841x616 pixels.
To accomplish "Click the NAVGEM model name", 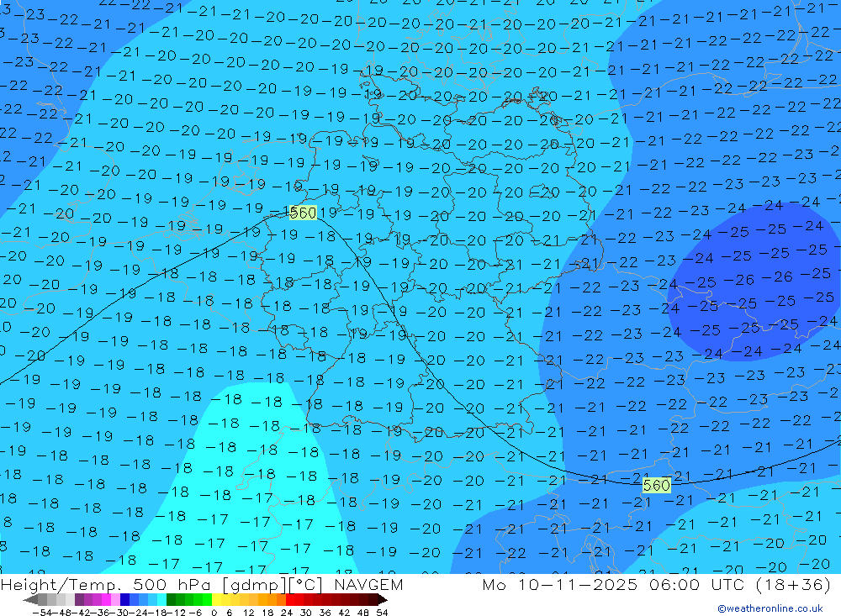I will pyautogui.click(x=368, y=585).
